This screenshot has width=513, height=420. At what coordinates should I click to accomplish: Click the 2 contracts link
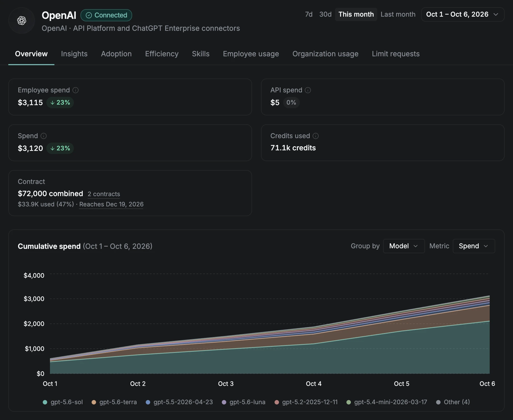(x=104, y=194)
